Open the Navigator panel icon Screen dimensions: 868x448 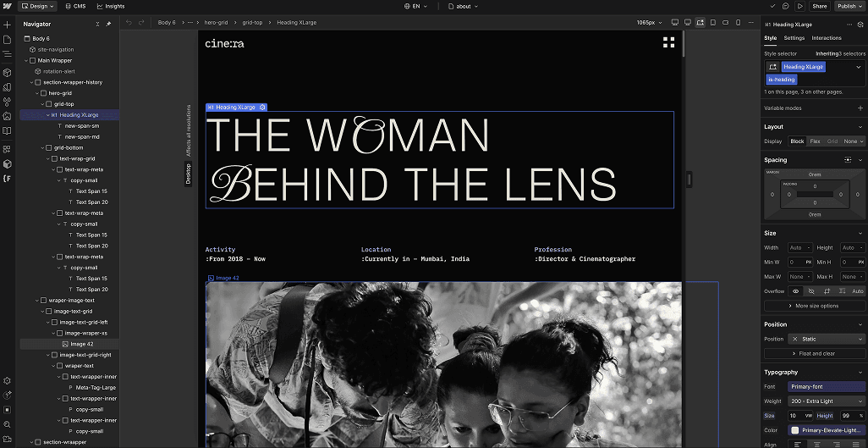pyautogui.click(x=7, y=54)
